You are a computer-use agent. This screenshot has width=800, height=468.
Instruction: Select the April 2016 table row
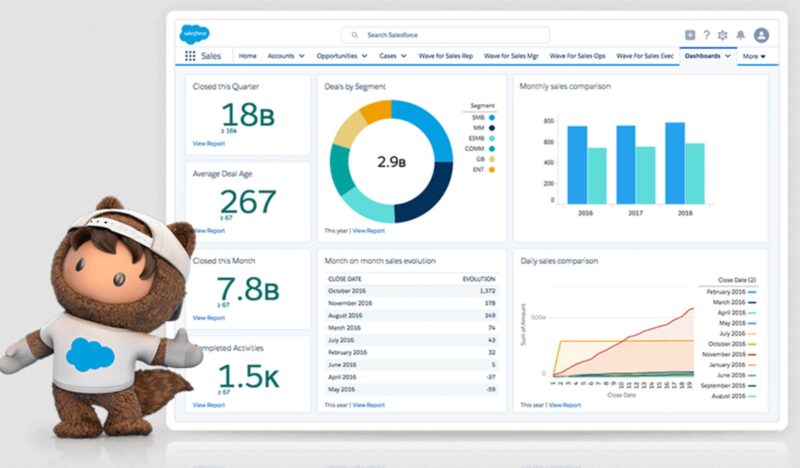(411, 377)
